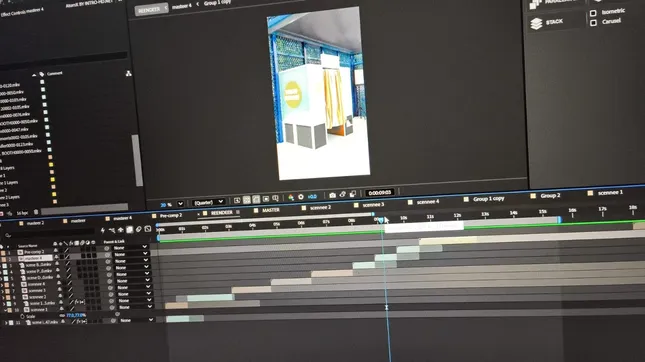Click label color swatch of layer 3

click(5, 266)
